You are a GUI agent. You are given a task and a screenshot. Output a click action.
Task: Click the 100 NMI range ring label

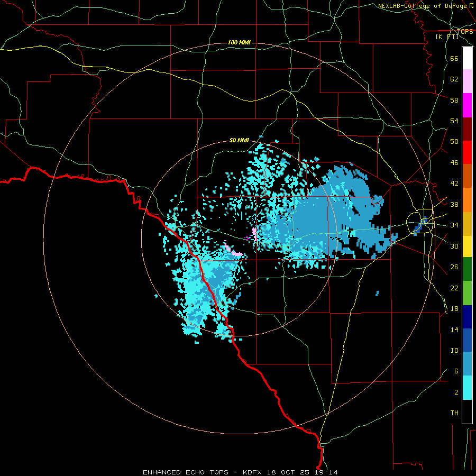239,42
